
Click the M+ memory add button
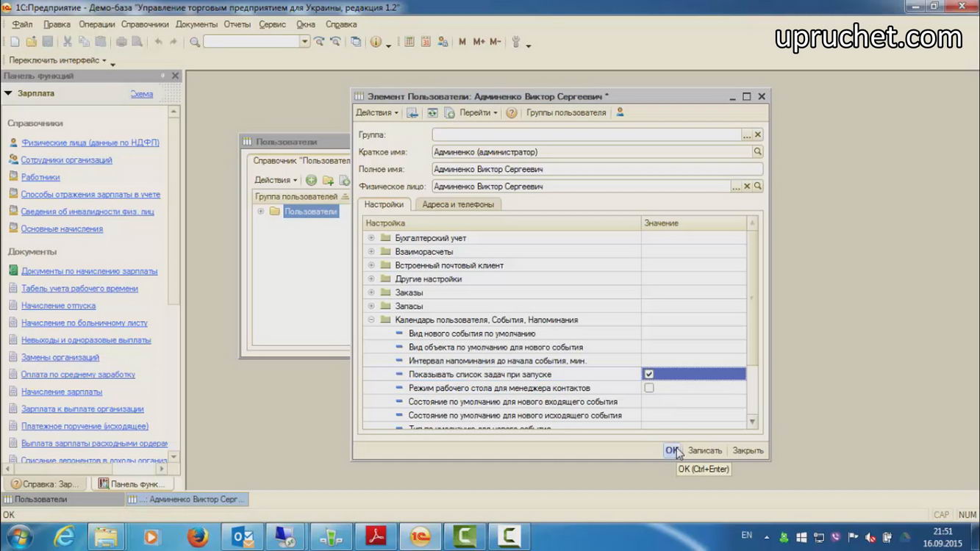(479, 42)
